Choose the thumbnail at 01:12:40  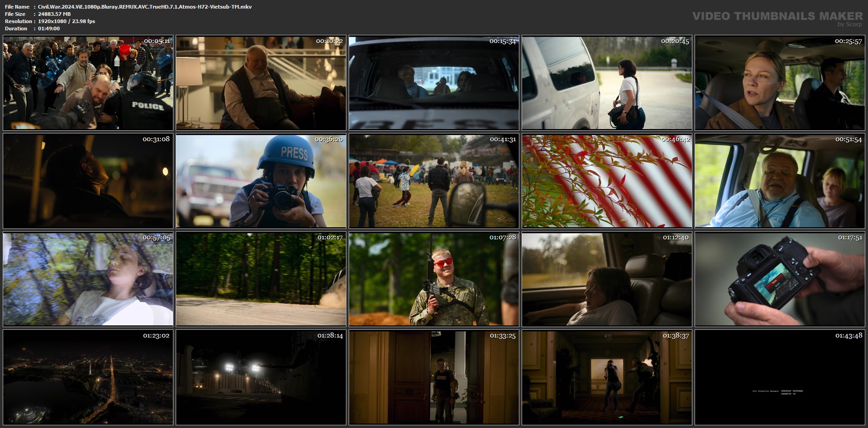click(x=607, y=280)
